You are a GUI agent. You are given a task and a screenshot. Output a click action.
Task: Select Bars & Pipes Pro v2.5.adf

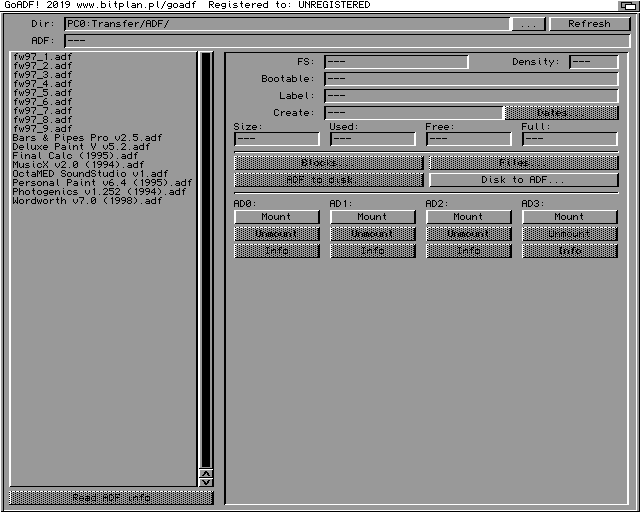(103, 138)
